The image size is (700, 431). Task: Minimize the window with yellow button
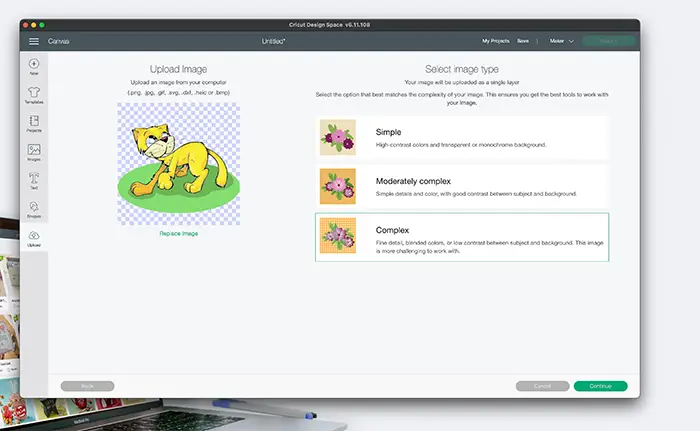click(33, 25)
